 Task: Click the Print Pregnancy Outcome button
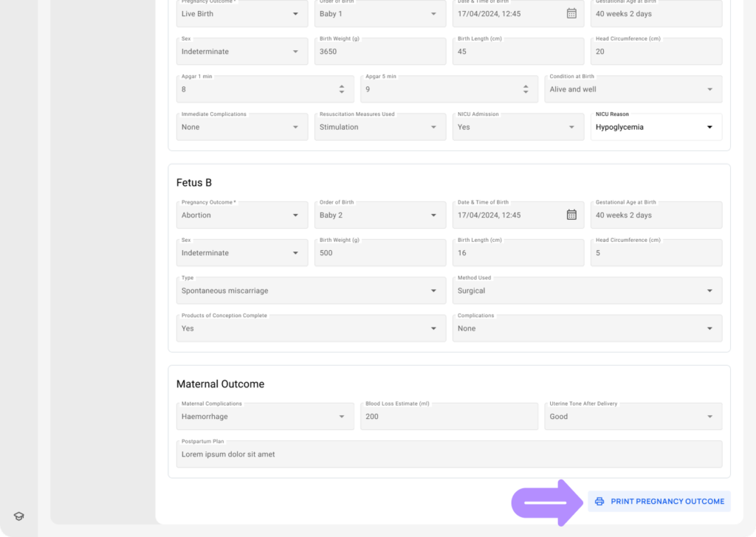[659, 502]
